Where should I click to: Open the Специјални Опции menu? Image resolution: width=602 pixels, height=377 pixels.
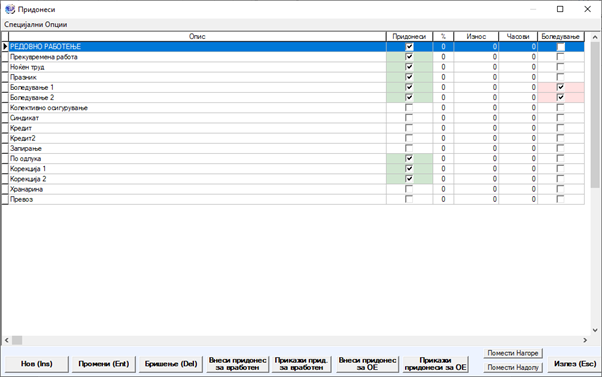click(36, 25)
